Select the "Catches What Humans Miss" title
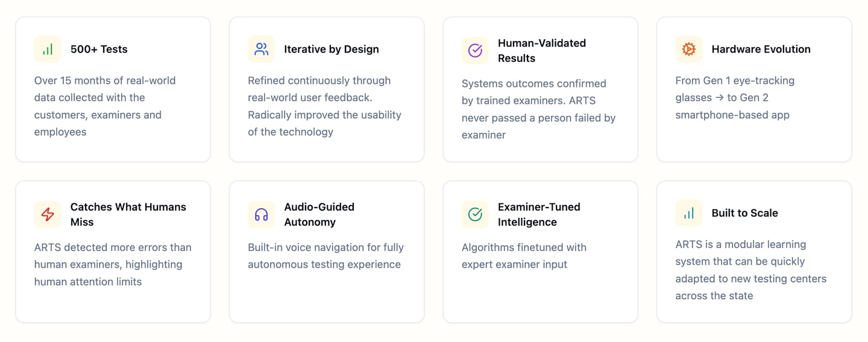 [x=128, y=214]
